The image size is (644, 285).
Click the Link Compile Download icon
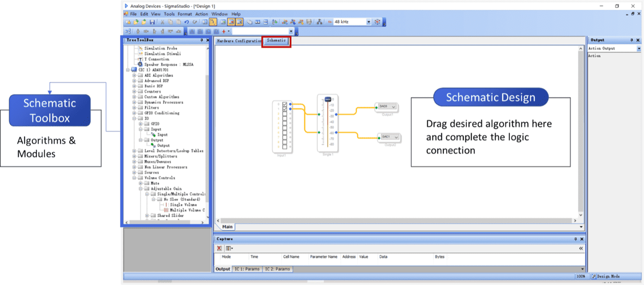coord(320,22)
